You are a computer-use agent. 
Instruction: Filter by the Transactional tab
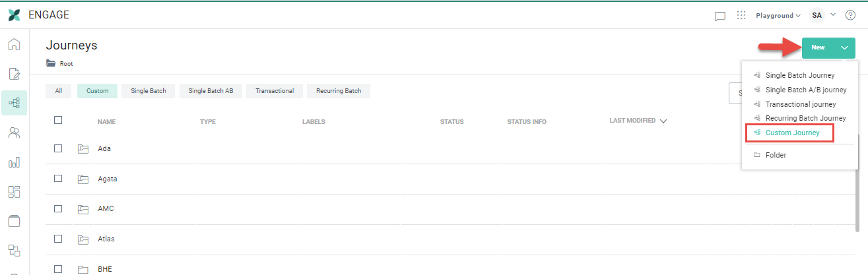(x=275, y=91)
